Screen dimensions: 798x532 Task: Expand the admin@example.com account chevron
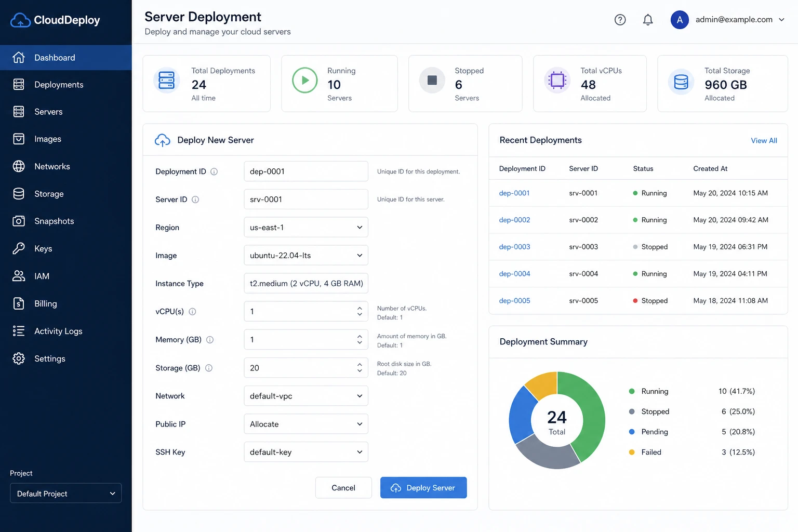(x=781, y=20)
